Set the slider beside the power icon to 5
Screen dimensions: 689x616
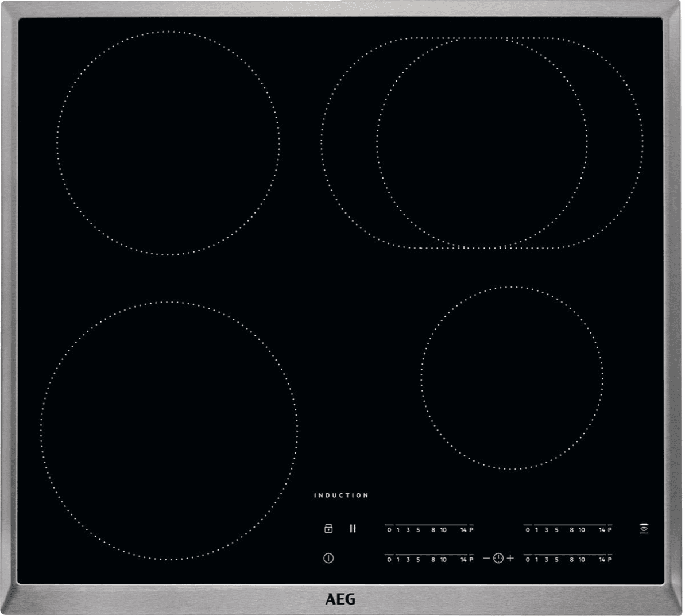[418, 559]
